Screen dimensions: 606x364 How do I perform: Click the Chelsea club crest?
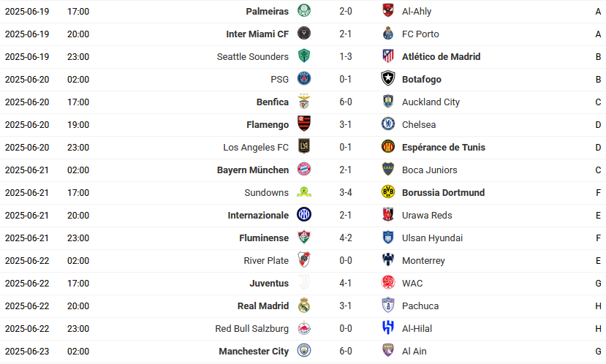coord(388,124)
